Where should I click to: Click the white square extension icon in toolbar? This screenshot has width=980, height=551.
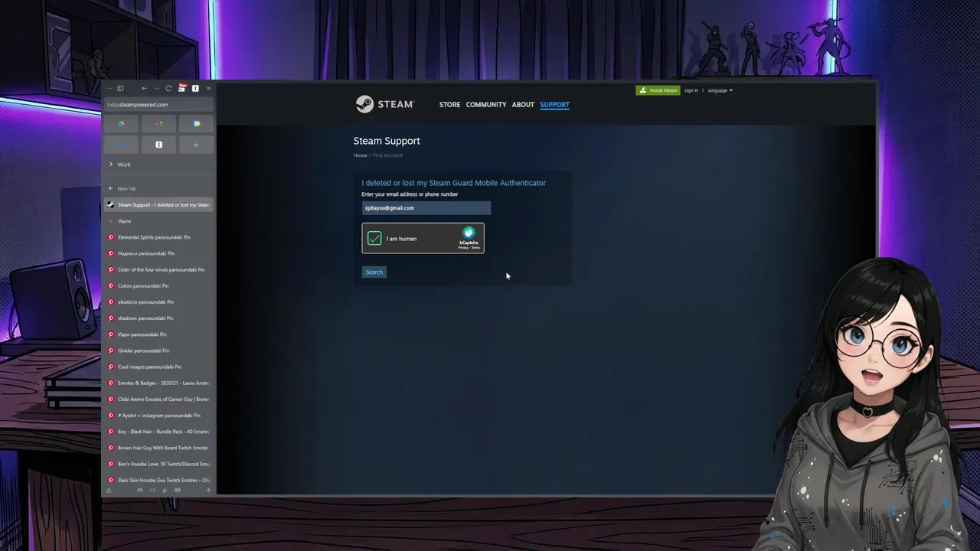(195, 88)
